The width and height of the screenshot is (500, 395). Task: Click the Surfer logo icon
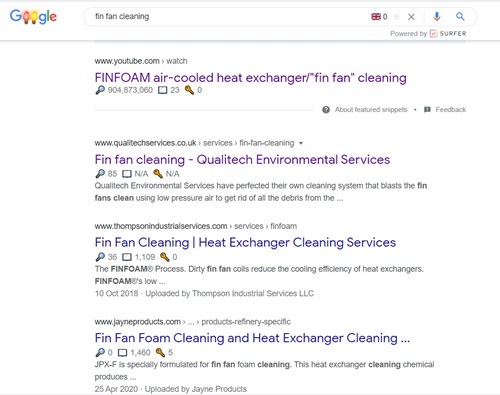433,33
